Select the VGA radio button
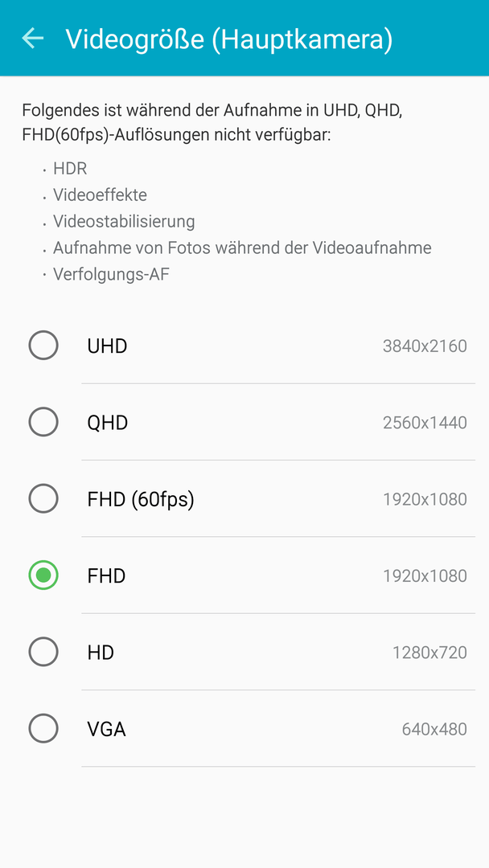The height and width of the screenshot is (868, 489). 43,729
